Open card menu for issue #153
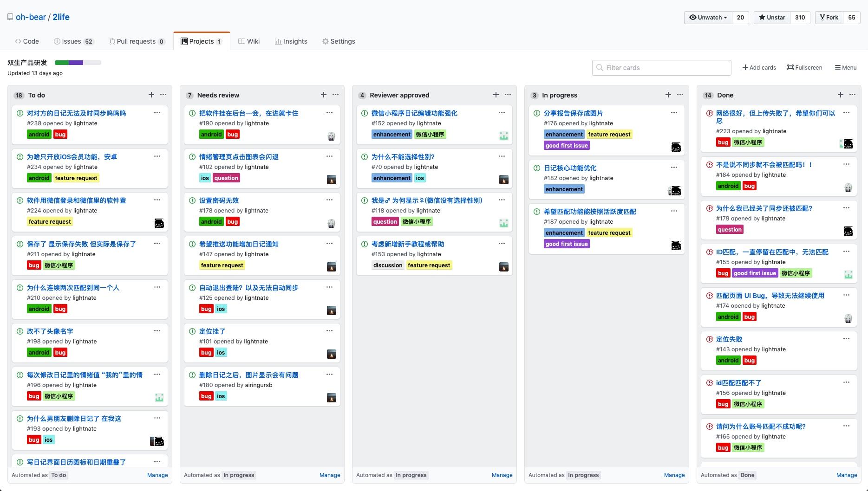 (502, 244)
